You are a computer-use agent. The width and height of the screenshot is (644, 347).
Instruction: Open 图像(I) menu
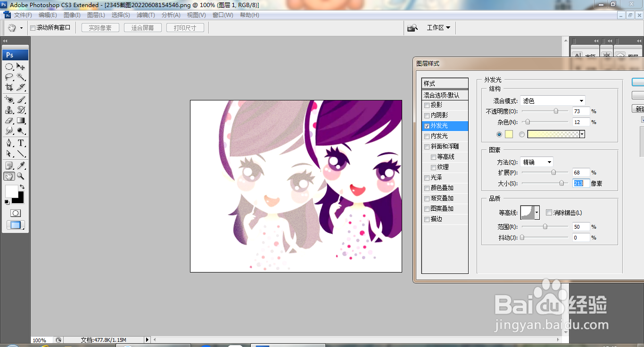72,15
